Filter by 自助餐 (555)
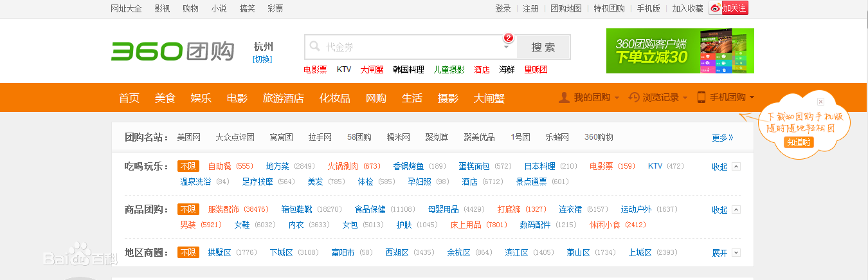The image size is (868, 280). 231,166
